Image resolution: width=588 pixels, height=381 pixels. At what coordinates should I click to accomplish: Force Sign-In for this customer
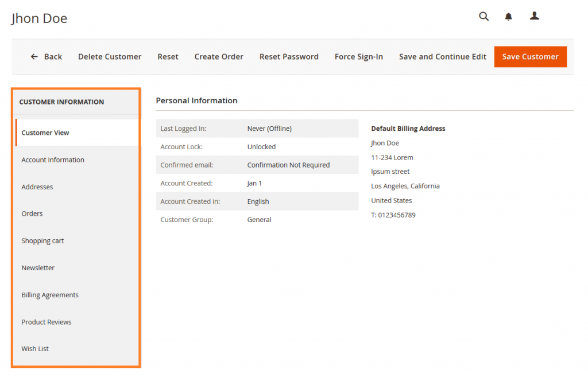click(358, 56)
